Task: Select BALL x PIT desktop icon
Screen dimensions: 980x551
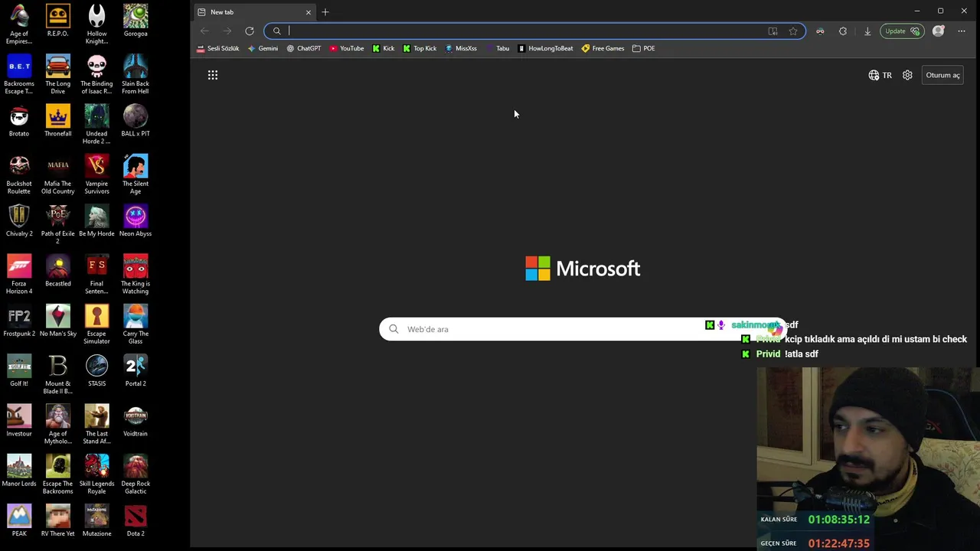Action: tap(136, 121)
